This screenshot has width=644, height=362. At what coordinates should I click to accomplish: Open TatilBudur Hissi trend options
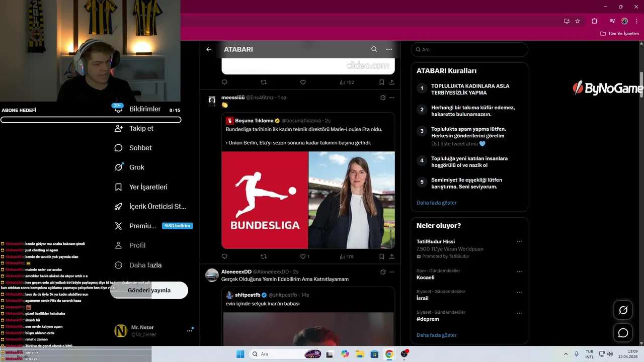coord(519,241)
